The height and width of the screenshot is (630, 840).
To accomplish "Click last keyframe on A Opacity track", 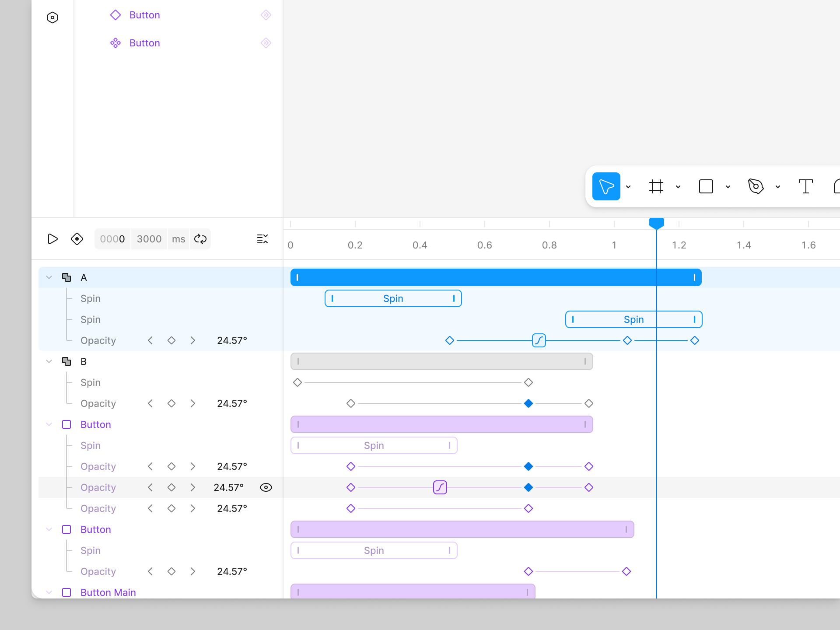I will pos(695,340).
